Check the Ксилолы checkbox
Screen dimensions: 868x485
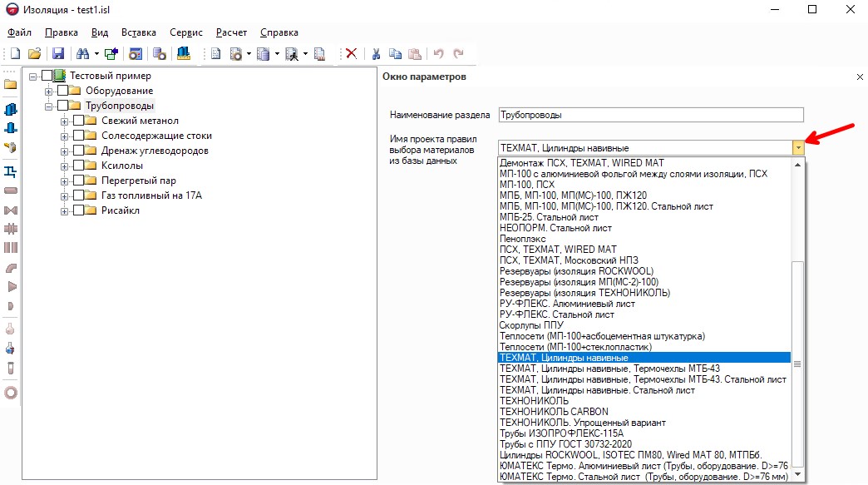[79, 165]
